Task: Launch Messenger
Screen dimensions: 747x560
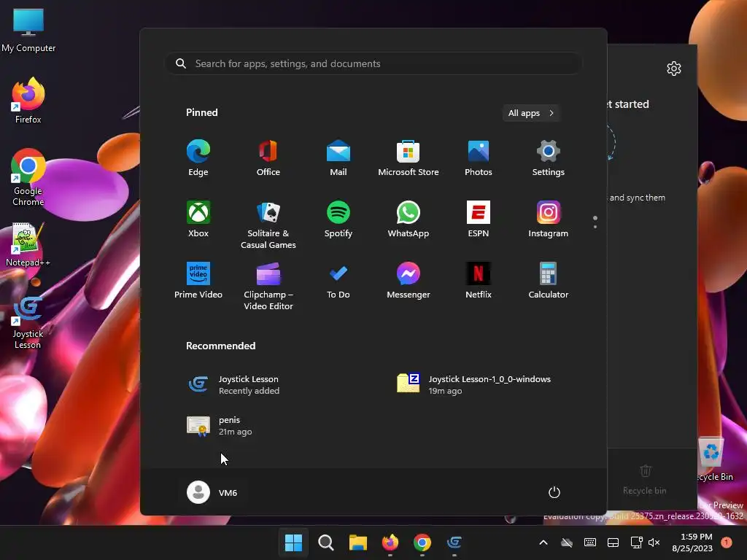Action: (x=409, y=281)
